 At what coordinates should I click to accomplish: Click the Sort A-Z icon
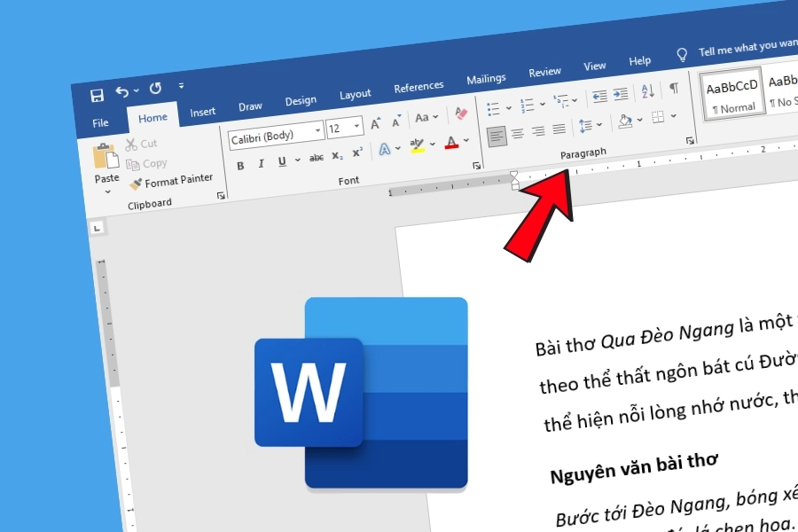(647, 90)
